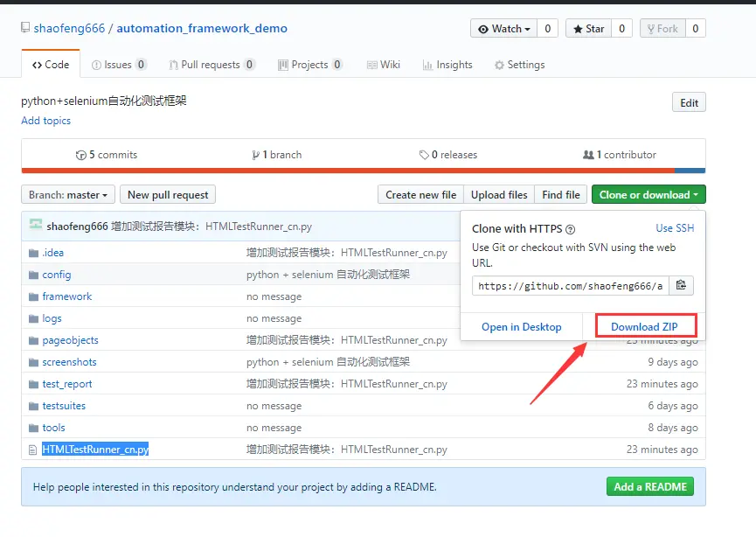The height and width of the screenshot is (537, 756).
Task: Click the config row commit message
Action: click(328, 275)
